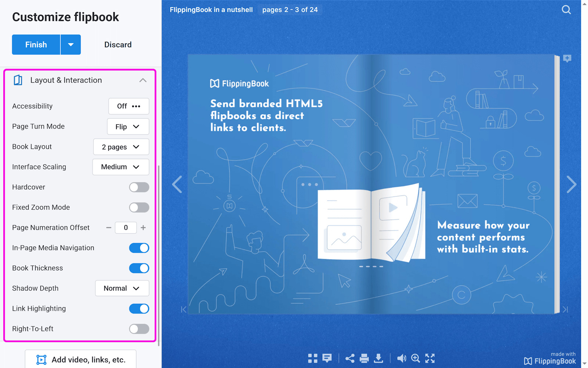Enter fullscreen with the expand arrows icon
The height and width of the screenshot is (368, 588).
(x=430, y=358)
